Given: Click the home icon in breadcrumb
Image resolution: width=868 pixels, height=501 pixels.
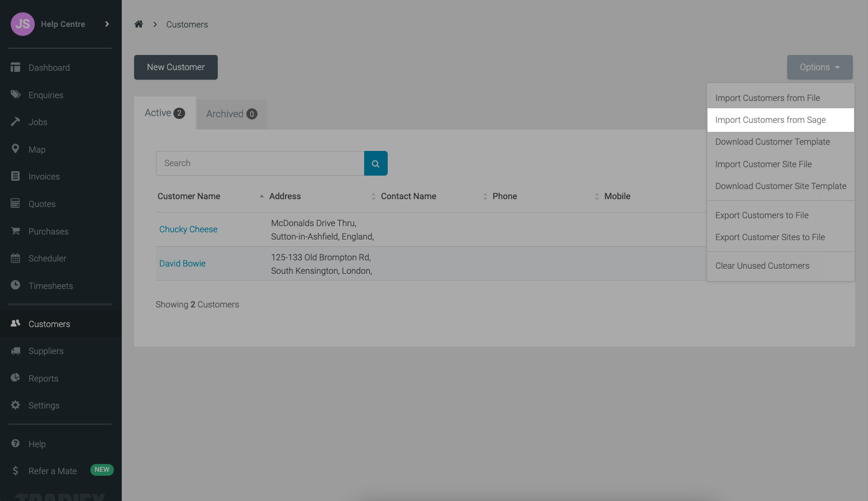Looking at the screenshot, I should (x=139, y=24).
